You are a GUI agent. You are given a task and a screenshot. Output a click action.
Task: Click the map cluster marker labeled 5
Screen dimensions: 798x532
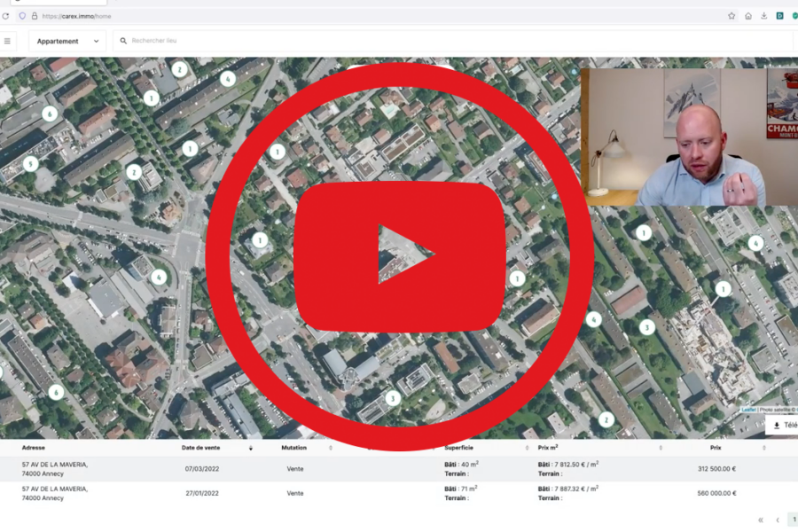pos(31,164)
